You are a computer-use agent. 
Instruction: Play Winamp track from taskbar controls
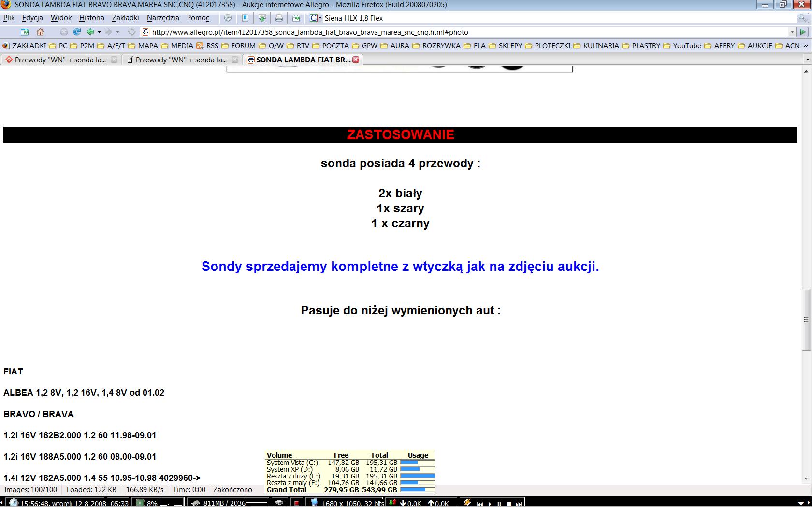click(489, 504)
